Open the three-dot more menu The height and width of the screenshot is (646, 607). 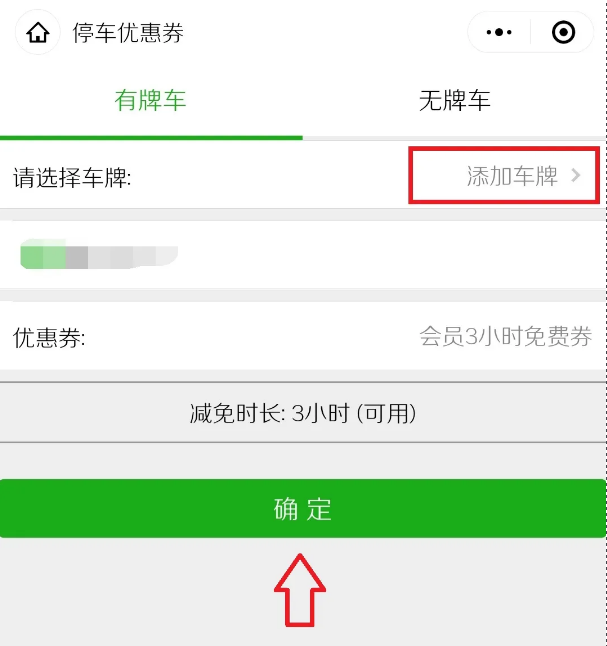tap(499, 32)
